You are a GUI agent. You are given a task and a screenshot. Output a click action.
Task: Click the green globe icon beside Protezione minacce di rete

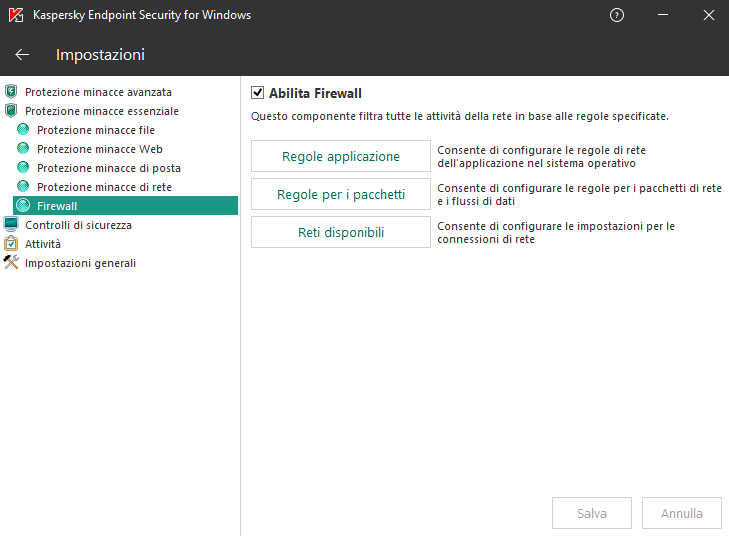[x=23, y=186]
